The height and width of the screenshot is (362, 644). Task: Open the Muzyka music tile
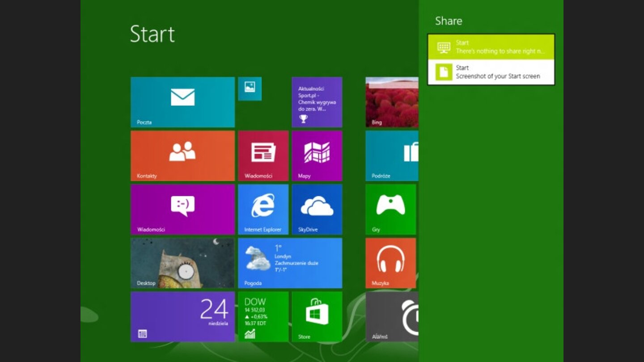click(x=390, y=263)
